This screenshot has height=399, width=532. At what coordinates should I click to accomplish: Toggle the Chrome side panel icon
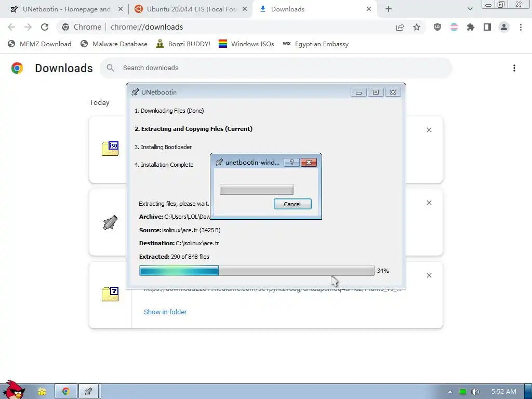click(x=487, y=27)
